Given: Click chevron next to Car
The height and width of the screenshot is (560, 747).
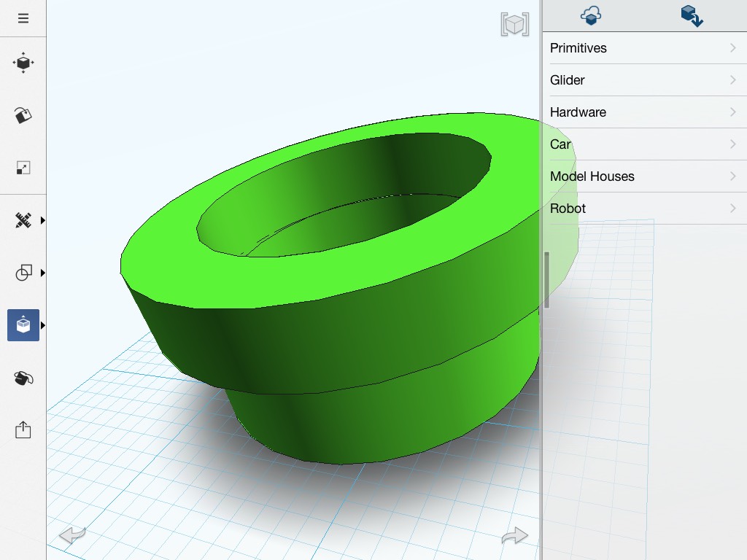Looking at the screenshot, I should [x=732, y=144].
